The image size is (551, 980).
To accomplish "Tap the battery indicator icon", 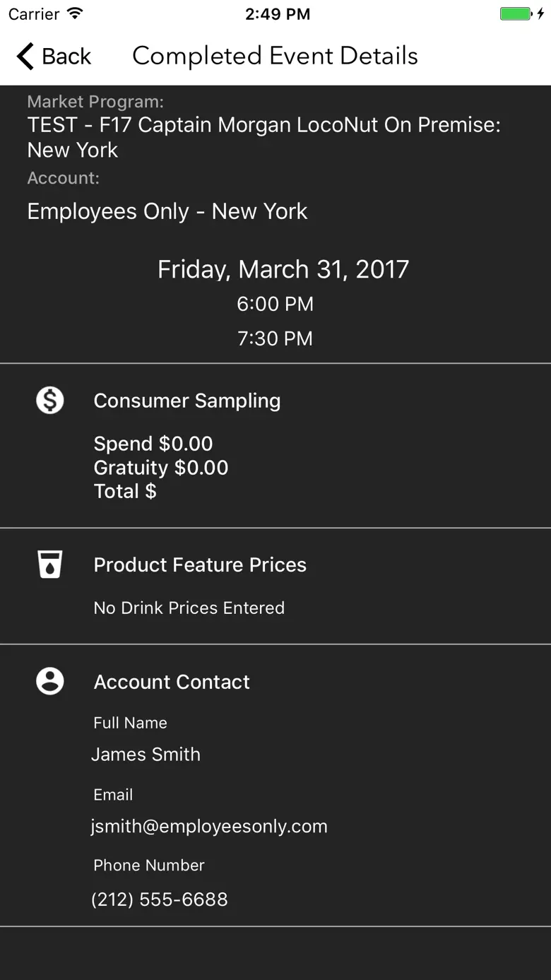I will (521, 13).
